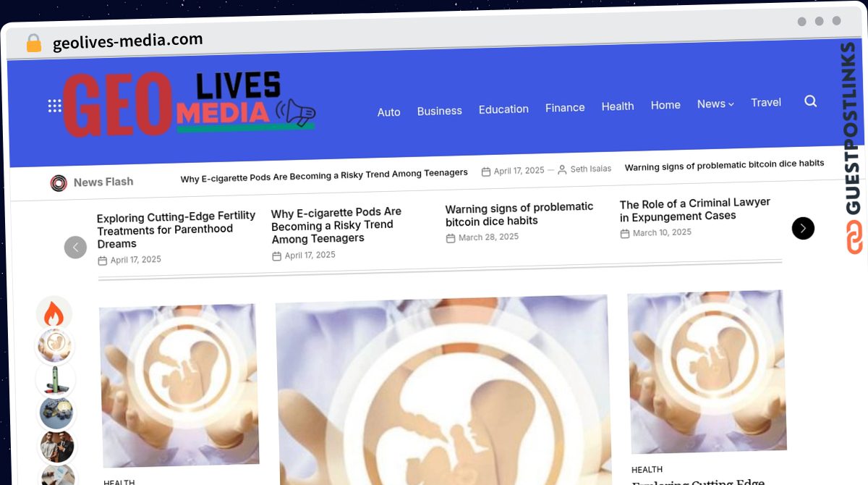Screen dimensions: 868x485
Task: Click the Geo Lives Media logo
Action: tap(190, 104)
